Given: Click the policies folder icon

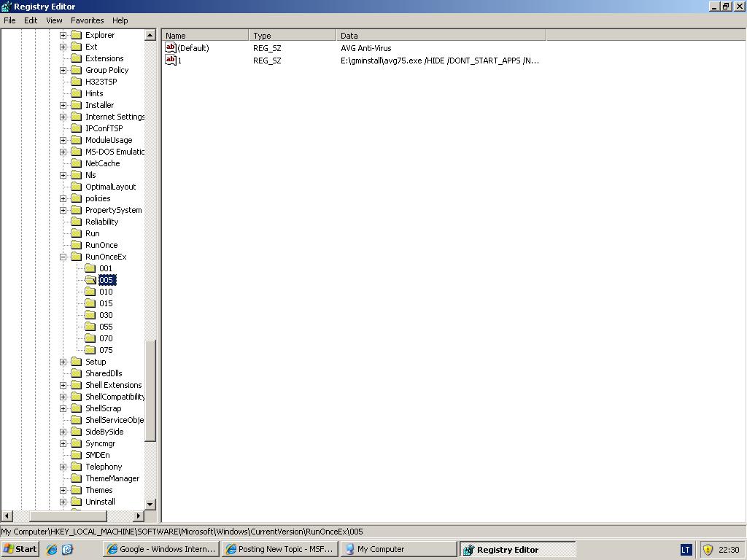Looking at the screenshot, I should click(76, 198).
